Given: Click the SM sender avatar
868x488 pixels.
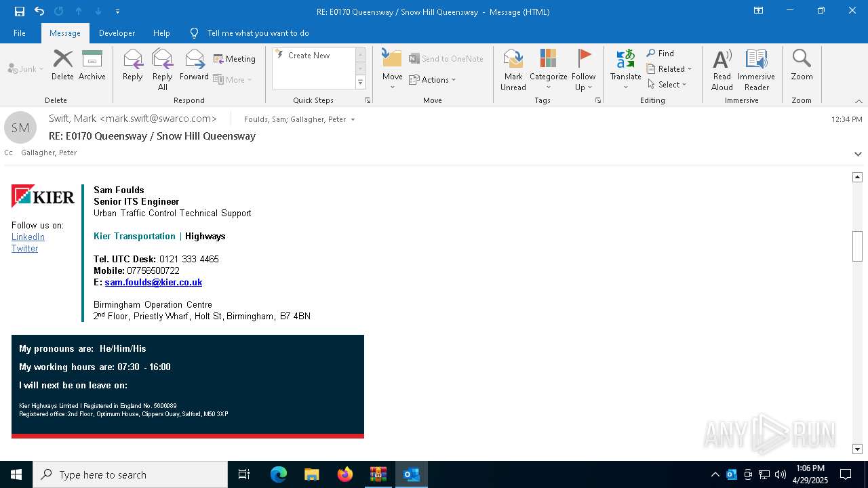Looking at the screenshot, I should [20, 127].
